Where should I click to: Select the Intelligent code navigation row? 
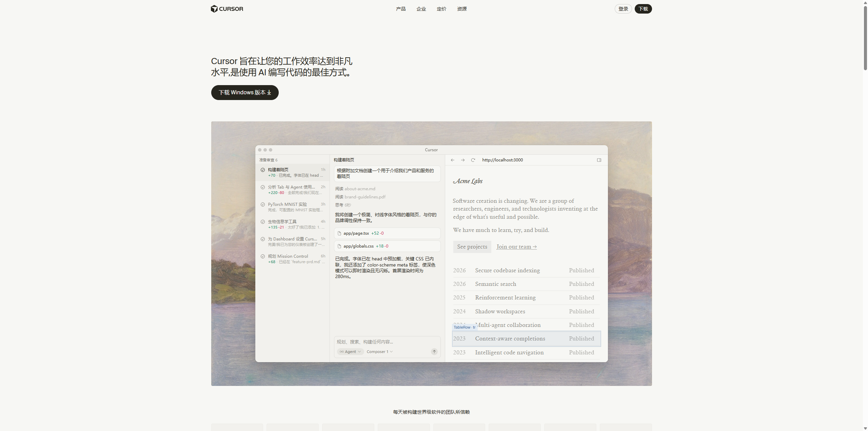(526, 353)
